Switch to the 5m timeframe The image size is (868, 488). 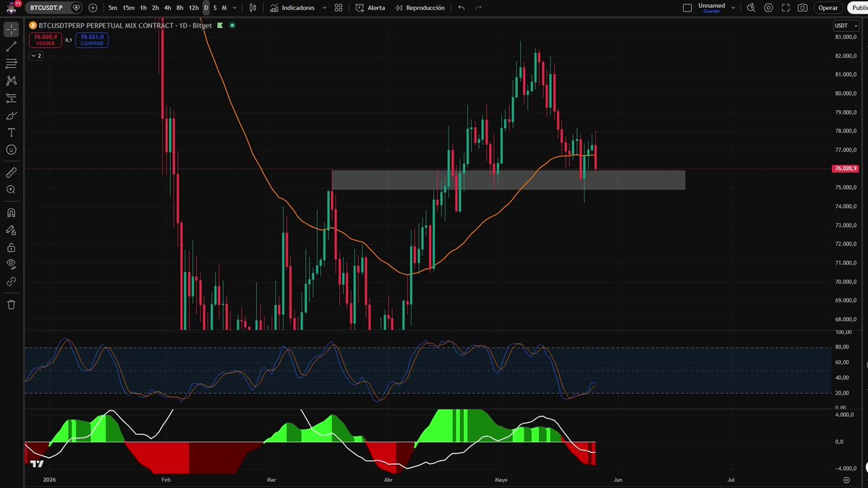(x=113, y=8)
